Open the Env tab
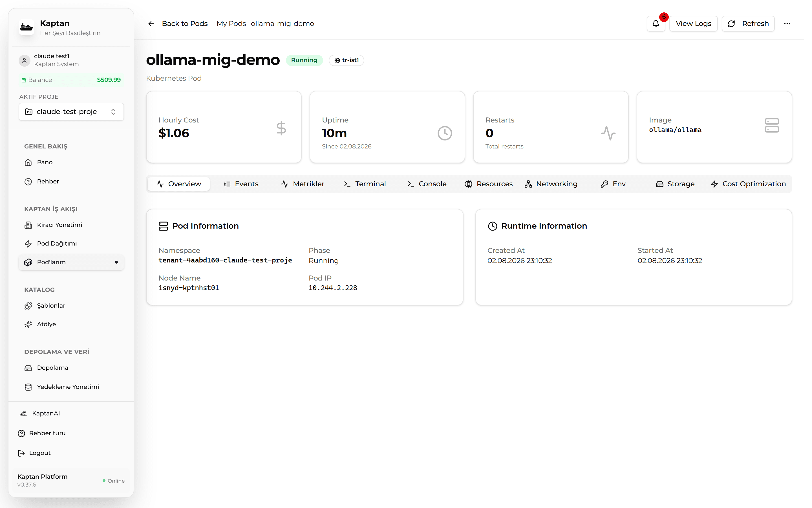The image size is (812, 508). 613,184
